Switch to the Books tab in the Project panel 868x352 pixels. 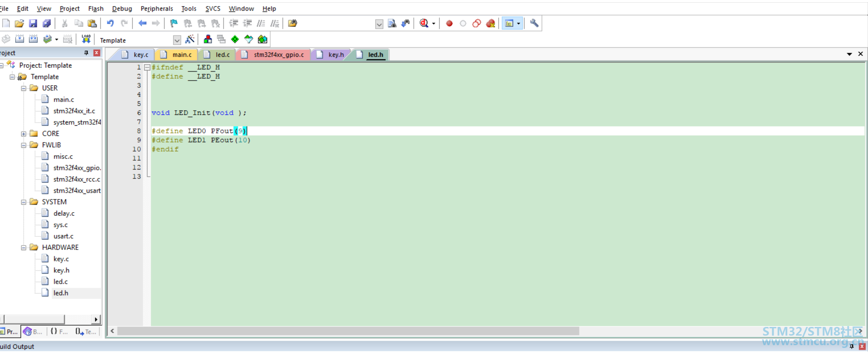pyautogui.click(x=33, y=332)
